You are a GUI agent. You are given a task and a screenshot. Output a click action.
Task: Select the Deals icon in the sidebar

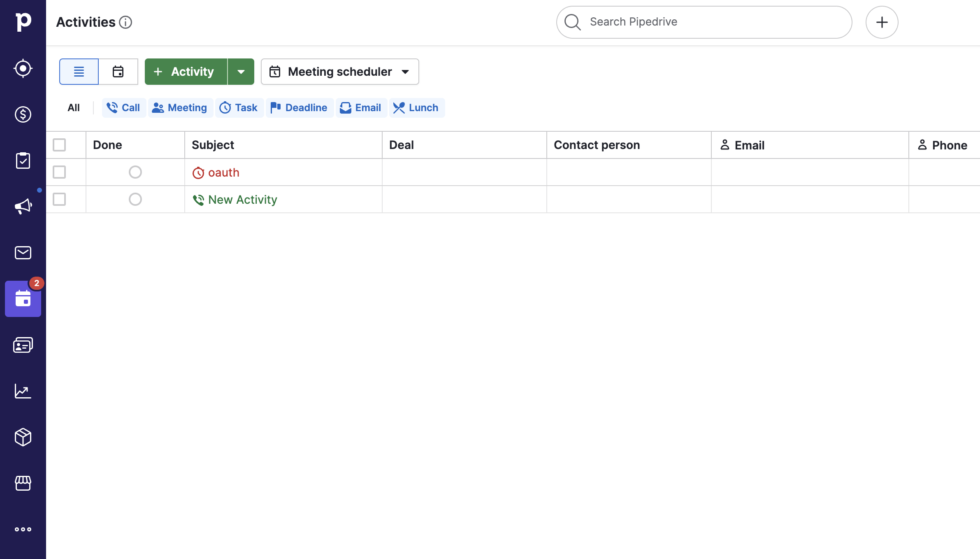click(x=23, y=115)
